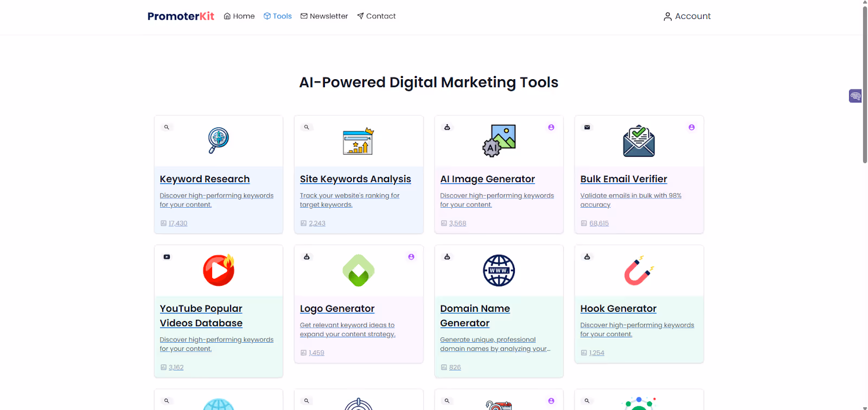868x410 pixels.
Task: Click the 3,162 usage count
Action: [x=176, y=368]
